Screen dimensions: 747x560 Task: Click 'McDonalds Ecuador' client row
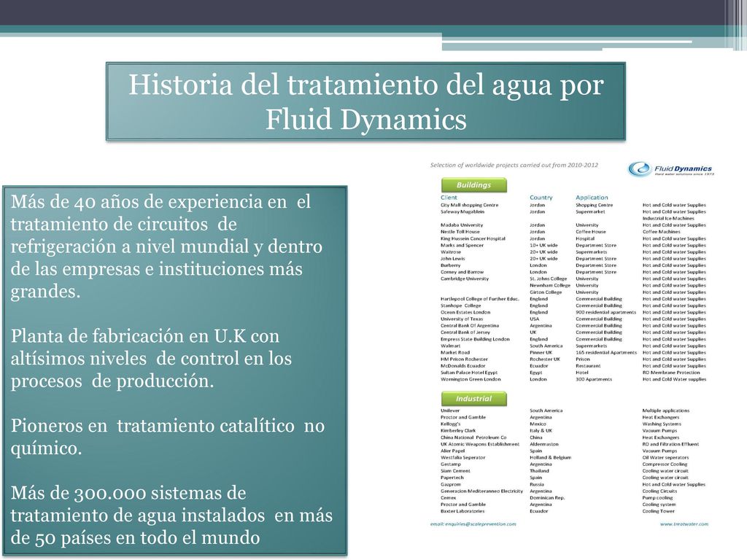point(462,366)
